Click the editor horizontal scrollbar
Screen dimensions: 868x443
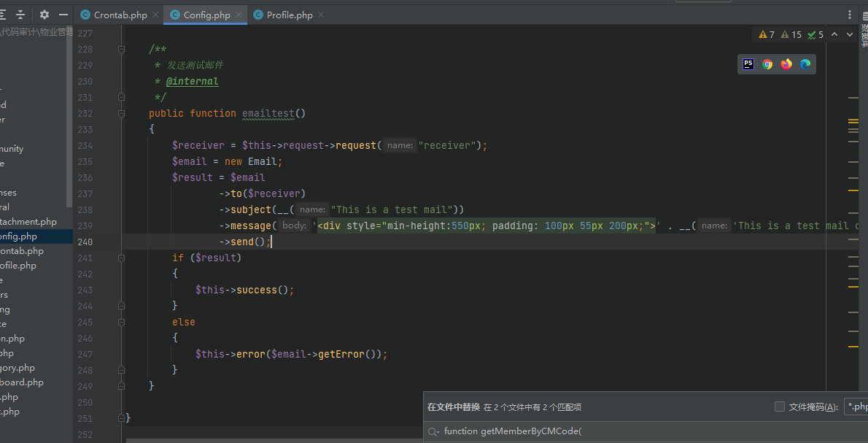tap(274, 441)
